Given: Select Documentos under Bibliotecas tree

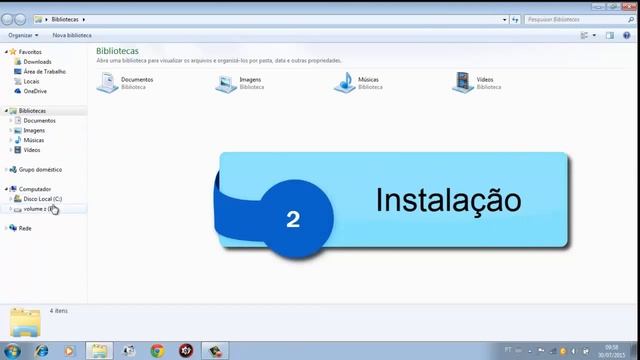Looking at the screenshot, I should click(39, 120).
